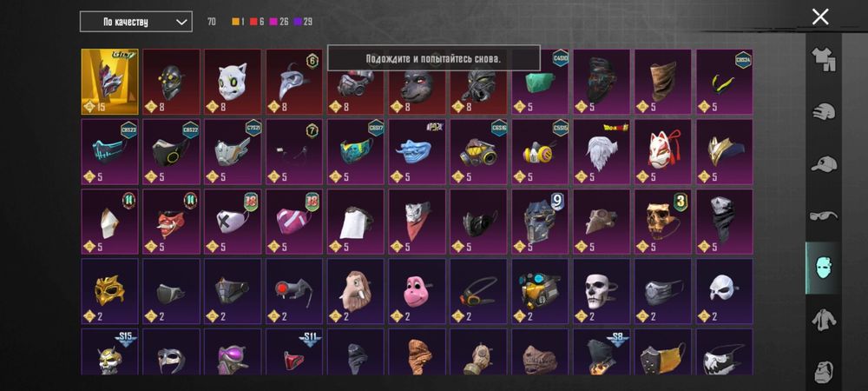Open the jacket category in the sidebar
Viewport: 868px width, 391px height.
(823, 320)
